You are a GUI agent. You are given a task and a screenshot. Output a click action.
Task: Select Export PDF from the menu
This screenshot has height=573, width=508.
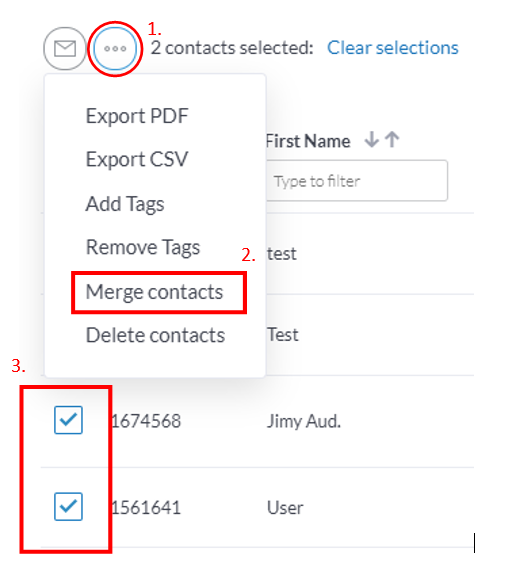[137, 116]
